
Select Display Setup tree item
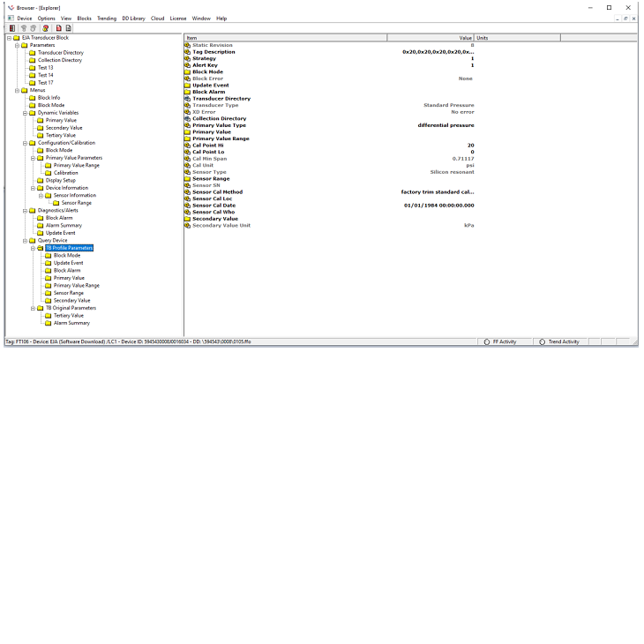pyautogui.click(x=60, y=180)
